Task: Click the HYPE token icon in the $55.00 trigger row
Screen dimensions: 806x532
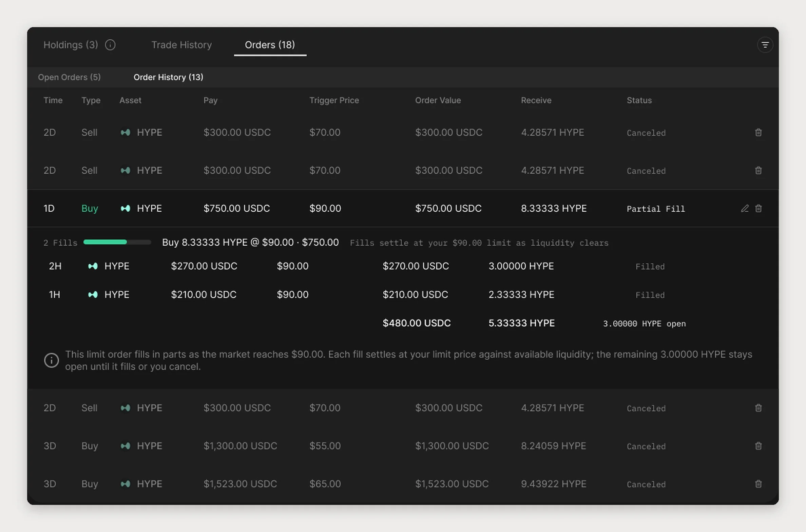Action: point(126,446)
